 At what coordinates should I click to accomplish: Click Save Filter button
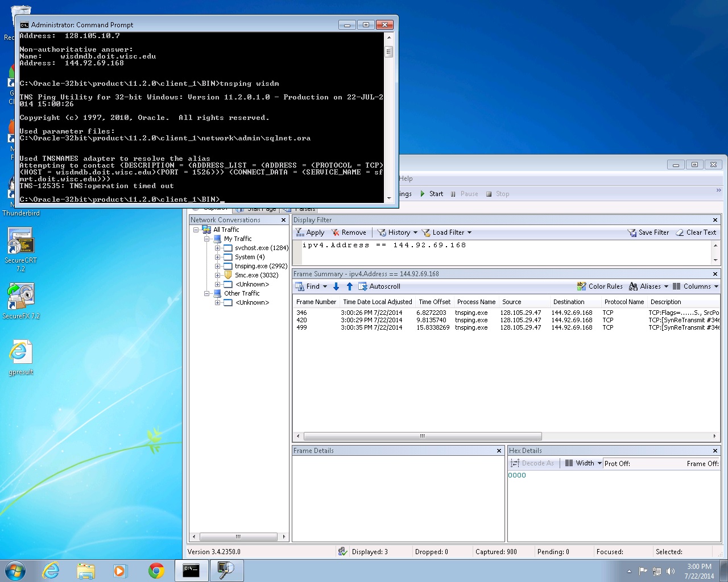pos(648,232)
